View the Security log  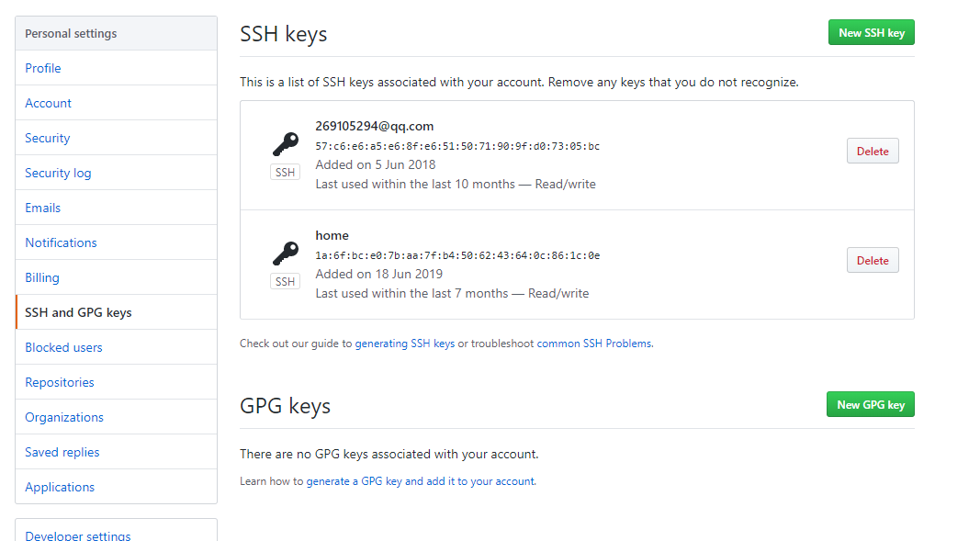tap(58, 173)
